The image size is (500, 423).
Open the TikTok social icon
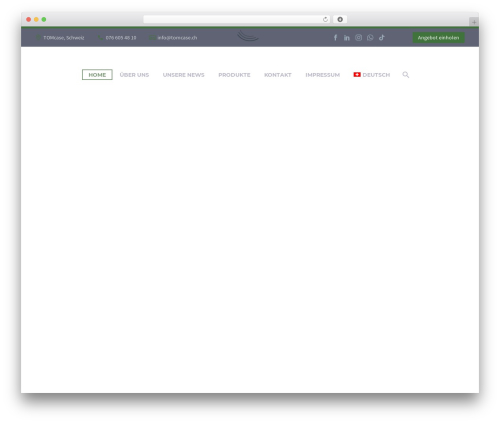(382, 38)
